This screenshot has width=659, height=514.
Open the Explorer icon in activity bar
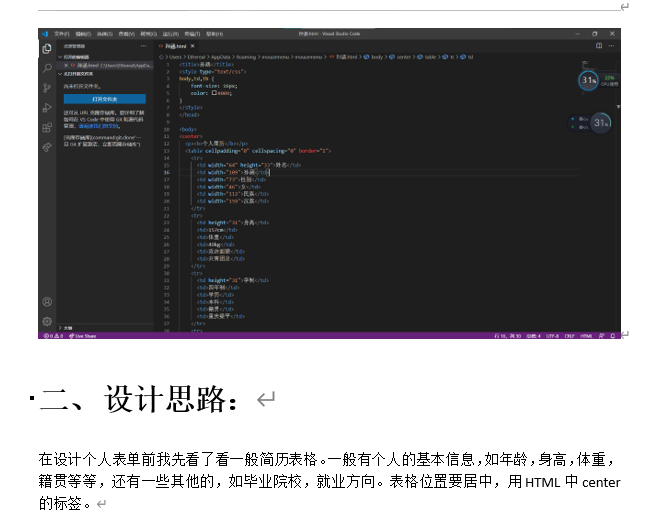tap(47, 48)
